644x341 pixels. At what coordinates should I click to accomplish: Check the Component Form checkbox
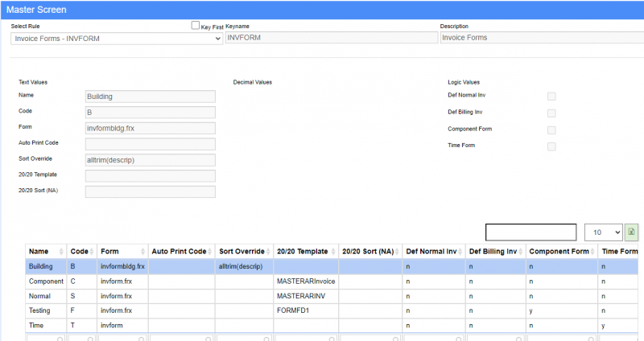(x=551, y=129)
